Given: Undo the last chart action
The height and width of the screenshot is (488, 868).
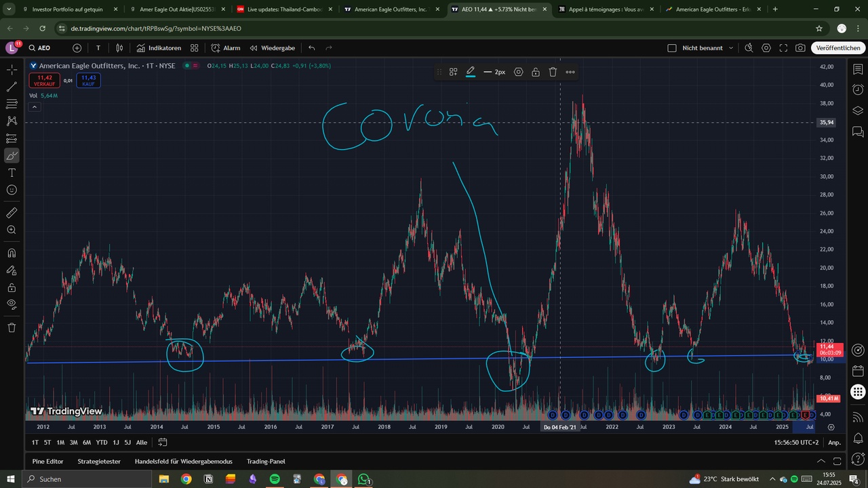Looking at the screenshot, I should pos(312,48).
